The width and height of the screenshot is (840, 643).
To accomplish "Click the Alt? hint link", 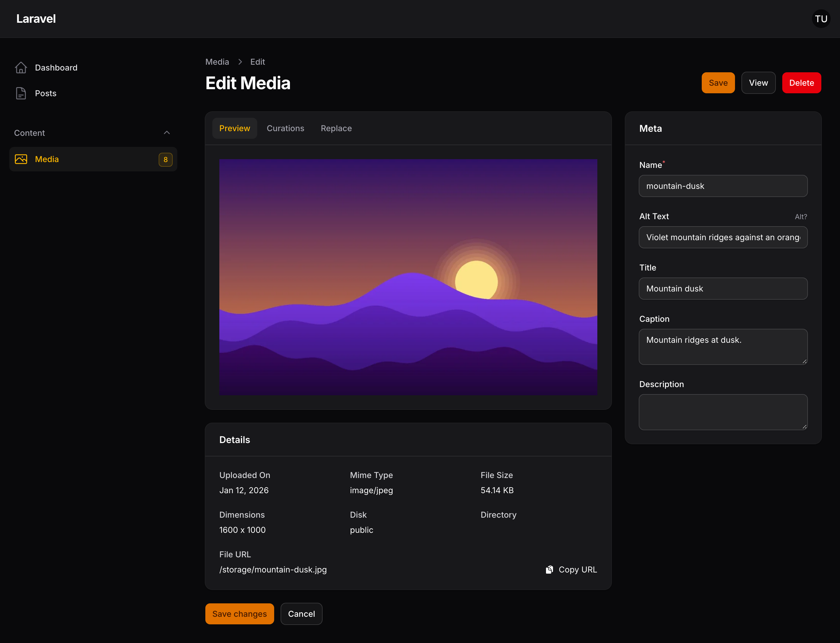I will coord(801,217).
